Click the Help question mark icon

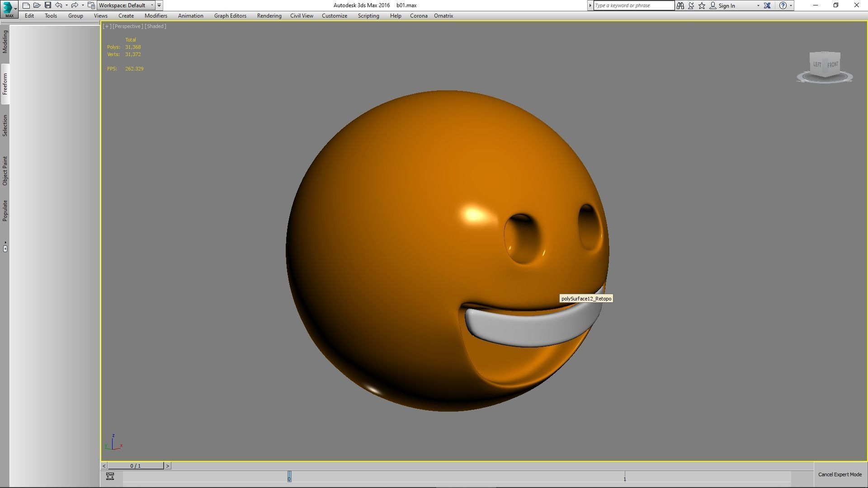coord(783,5)
